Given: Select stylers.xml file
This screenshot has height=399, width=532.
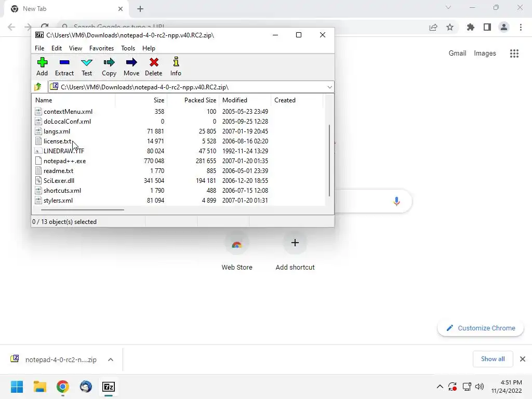Looking at the screenshot, I should point(58,200).
